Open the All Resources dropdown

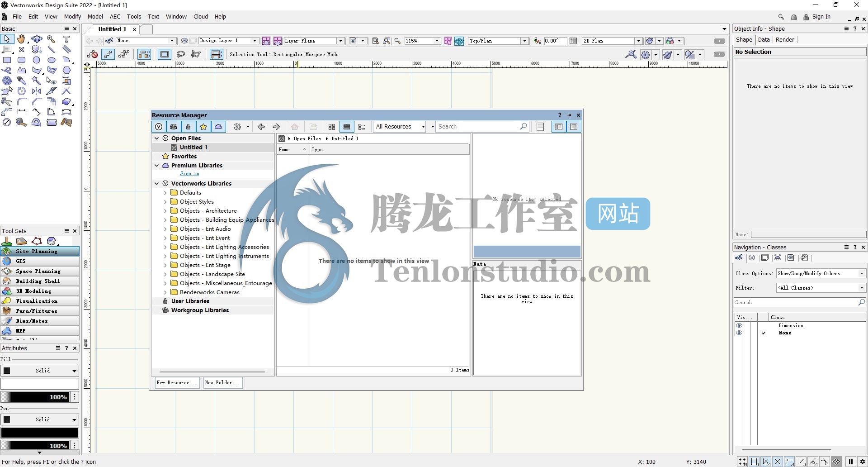click(x=400, y=127)
